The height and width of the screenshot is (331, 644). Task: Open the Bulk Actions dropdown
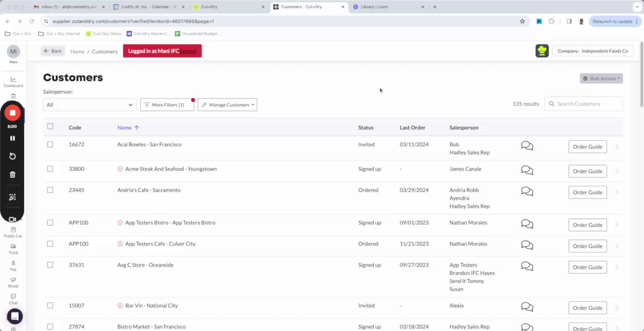601,79
